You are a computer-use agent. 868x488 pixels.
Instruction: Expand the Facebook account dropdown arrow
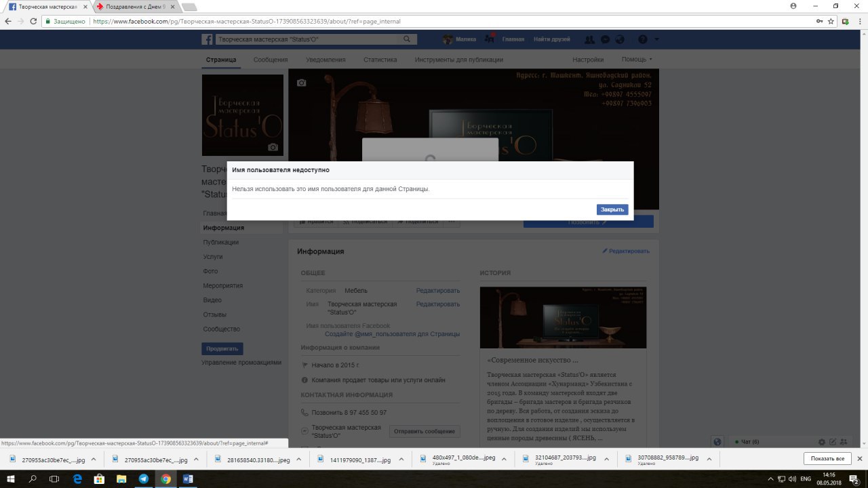coord(656,39)
